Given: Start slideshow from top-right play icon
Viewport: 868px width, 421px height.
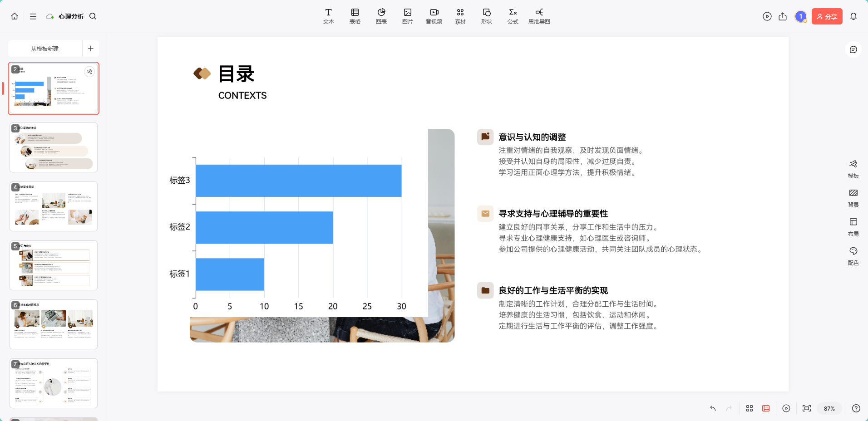Looking at the screenshot, I should (767, 16).
